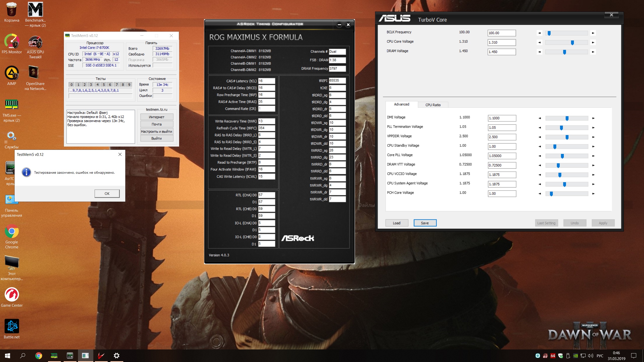Increase BCLK Frequency with right arrow

(x=593, y=33)
